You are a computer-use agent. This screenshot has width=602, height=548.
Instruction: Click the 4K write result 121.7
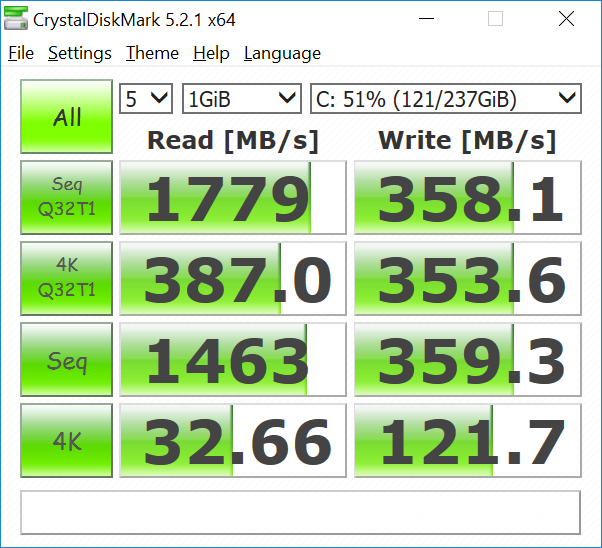pyautogui.click(x=468, y=440)
